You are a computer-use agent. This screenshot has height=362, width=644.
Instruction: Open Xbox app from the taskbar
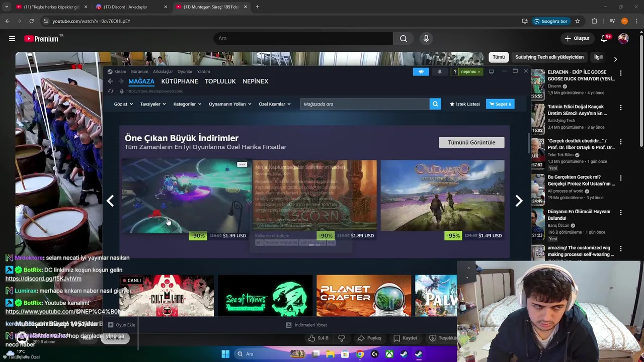(389, 354)
